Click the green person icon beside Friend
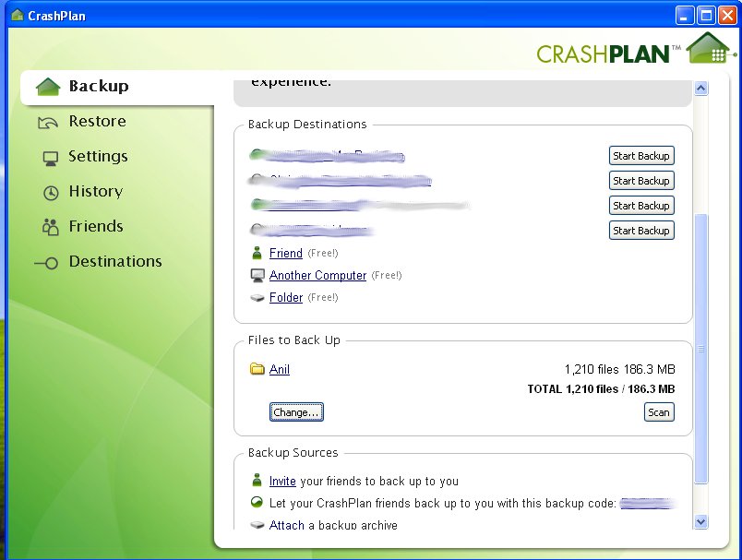This screenshot has height=560, width=742. coord(257,253)
